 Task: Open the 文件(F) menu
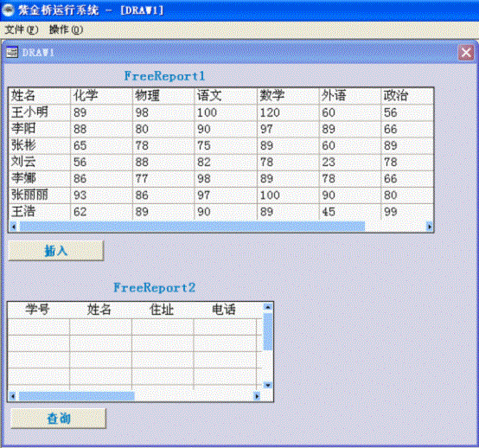(22, 29)
